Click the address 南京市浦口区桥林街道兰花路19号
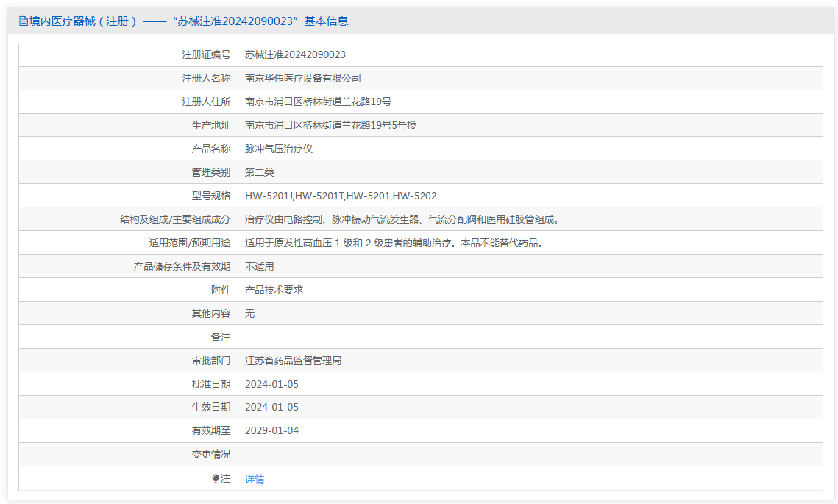The height and width of the screenshot is (504, 838). pos(318,102)
